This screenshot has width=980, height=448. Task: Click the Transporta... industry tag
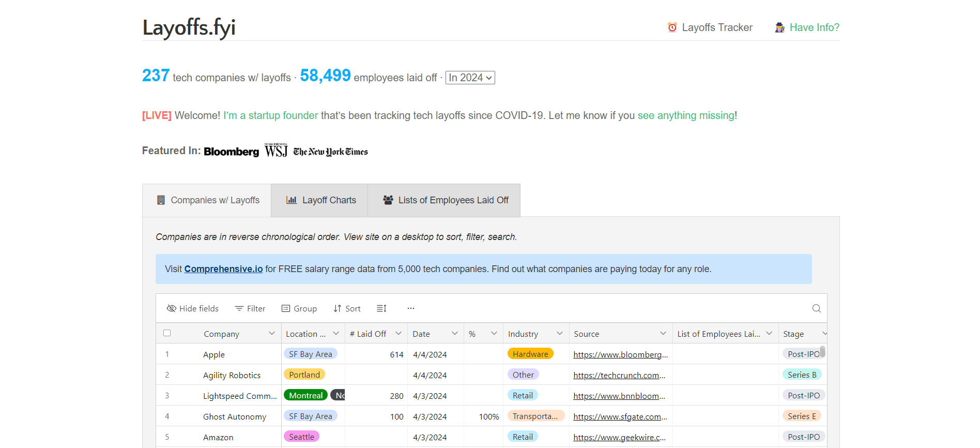tap(535, 416)
